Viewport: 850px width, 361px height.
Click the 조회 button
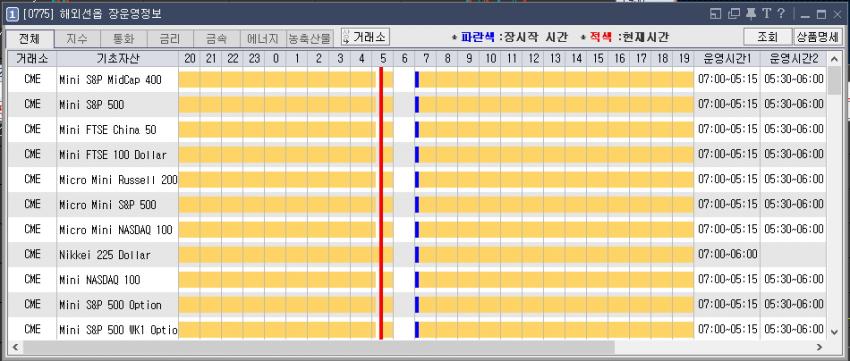tap(767, 37)
